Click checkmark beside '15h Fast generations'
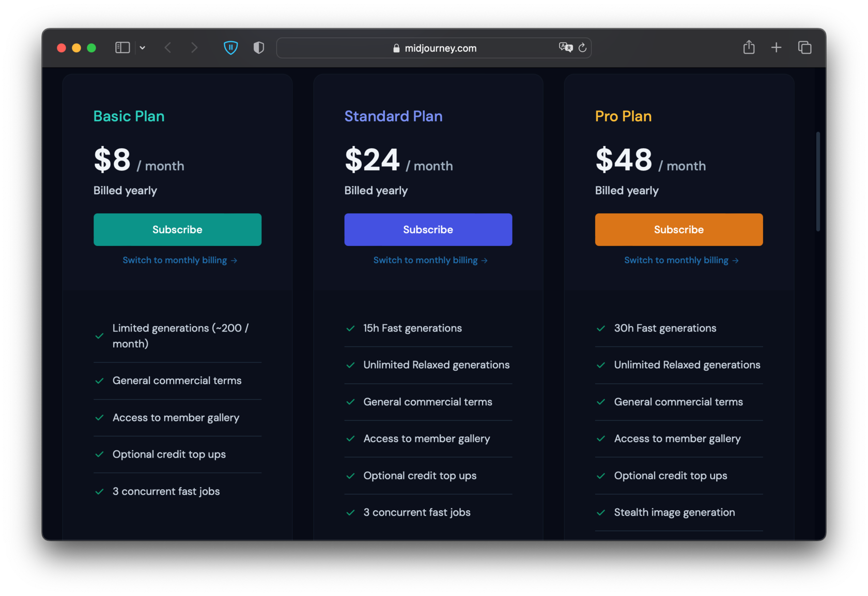The height and width of the screenshot is (596, 868). pyautogui.click(x=350, y=328)
